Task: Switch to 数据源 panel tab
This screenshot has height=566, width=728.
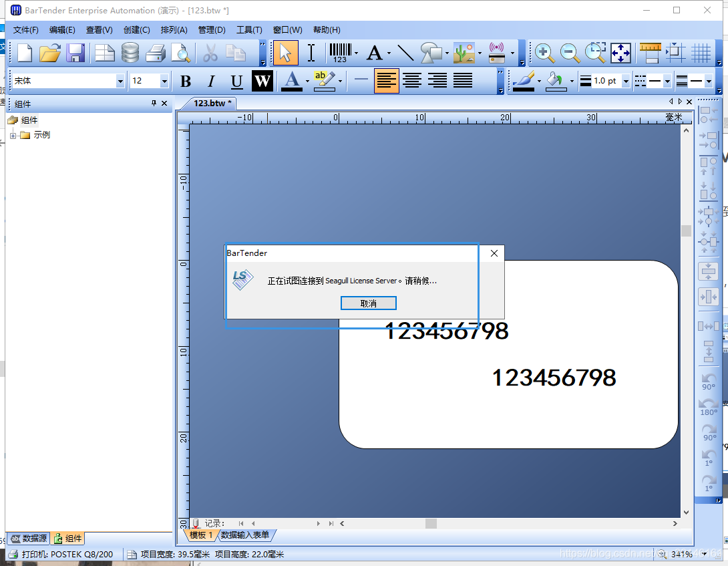Action: [x=29, y=538]
